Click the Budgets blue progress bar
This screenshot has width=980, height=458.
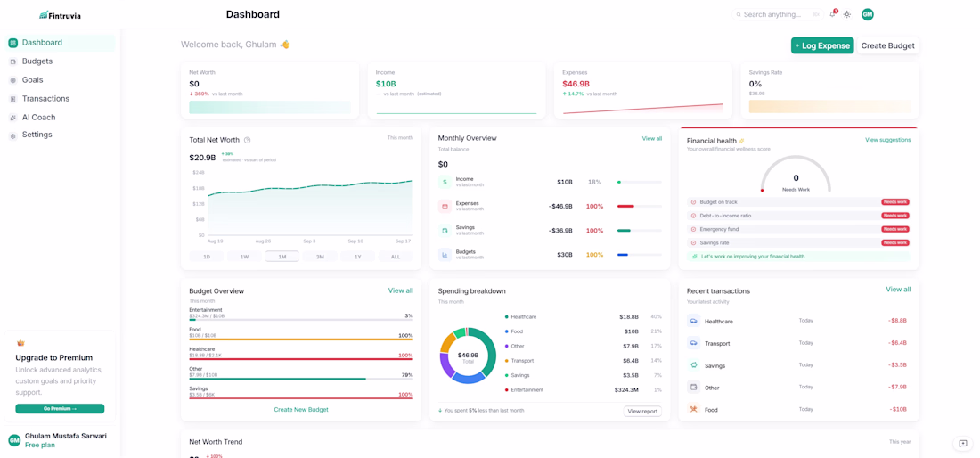(x=640, y=254)
